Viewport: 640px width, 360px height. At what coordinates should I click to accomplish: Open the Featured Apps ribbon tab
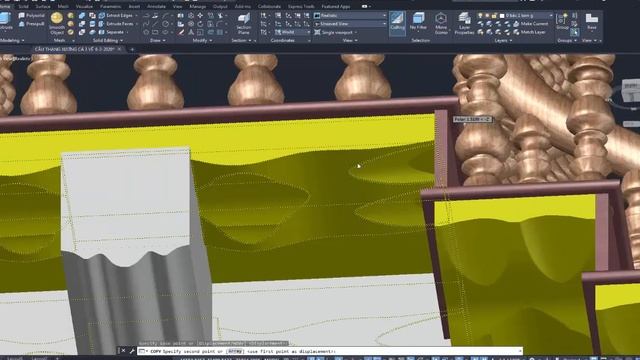(336, 7)
